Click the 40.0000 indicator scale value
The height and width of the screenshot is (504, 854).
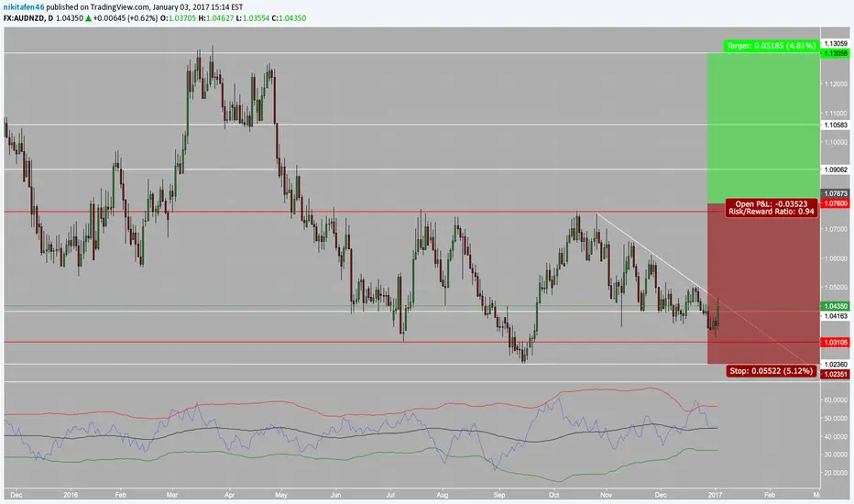(836, 436)
